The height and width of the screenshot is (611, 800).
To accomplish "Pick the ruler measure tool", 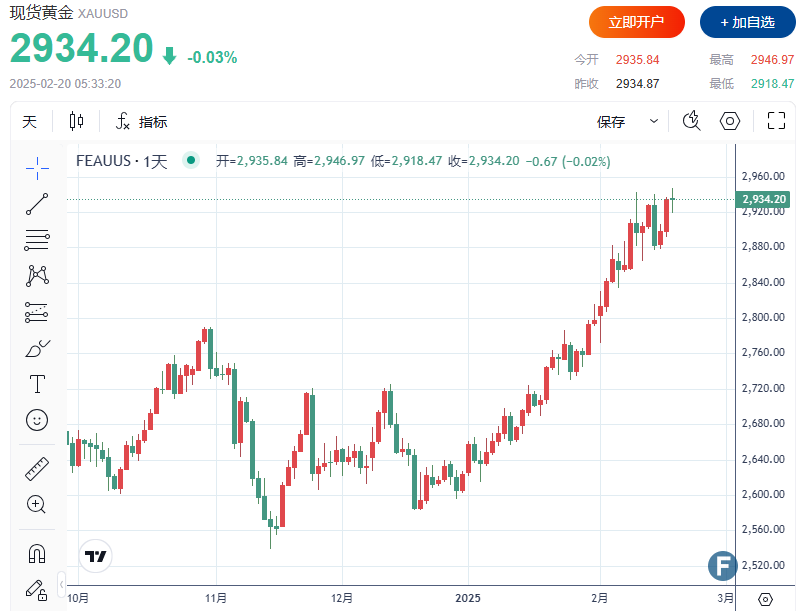I will point(37,468).
